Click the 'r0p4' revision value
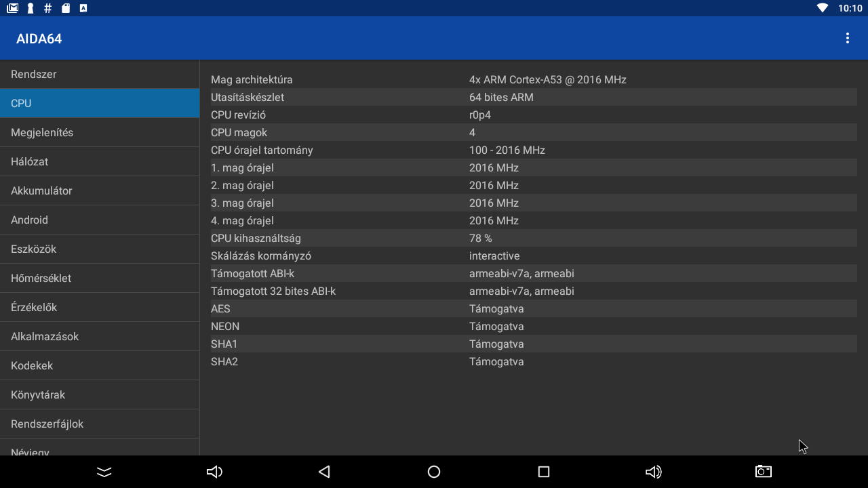The height and width of the screenshot is (488, 868). pyautogui.click(x=480, y=115)
